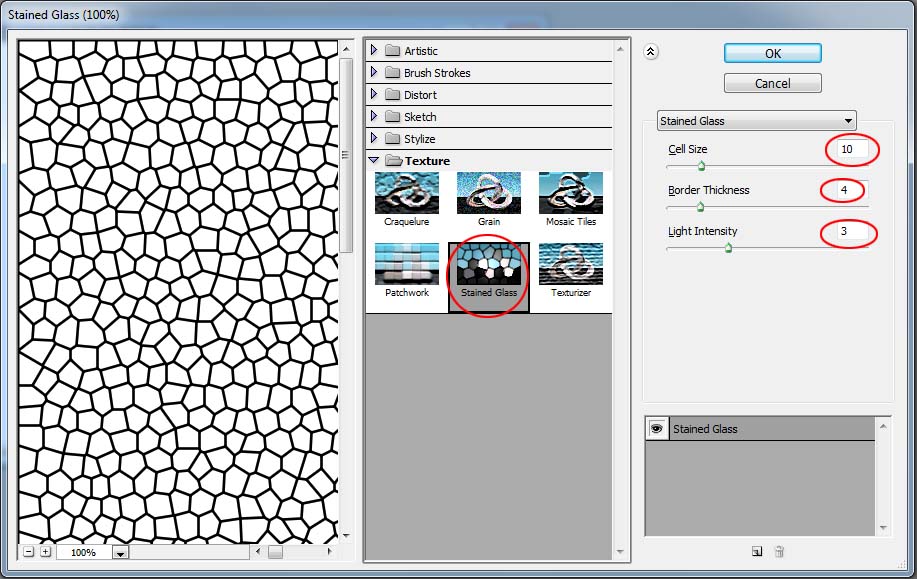The height and width of the screenshot is (579, 917).
Task: Select the Craquelure texture filter thumbnail
Action: pos(406,193)
